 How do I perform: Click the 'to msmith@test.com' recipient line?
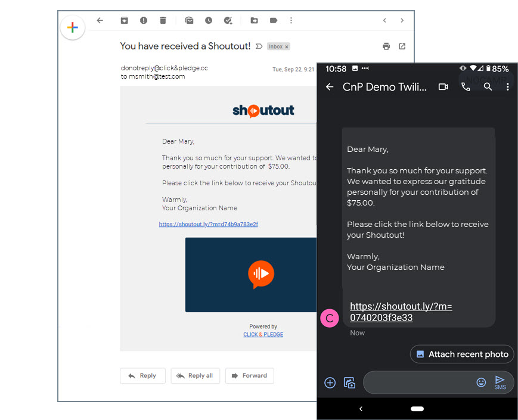(x=153, y=77)
